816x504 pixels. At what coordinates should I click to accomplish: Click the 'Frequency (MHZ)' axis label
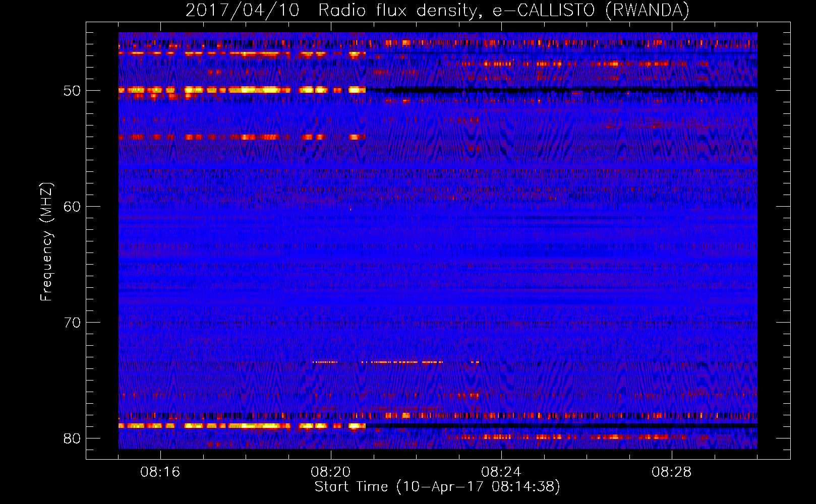click(x=46, y=241)
